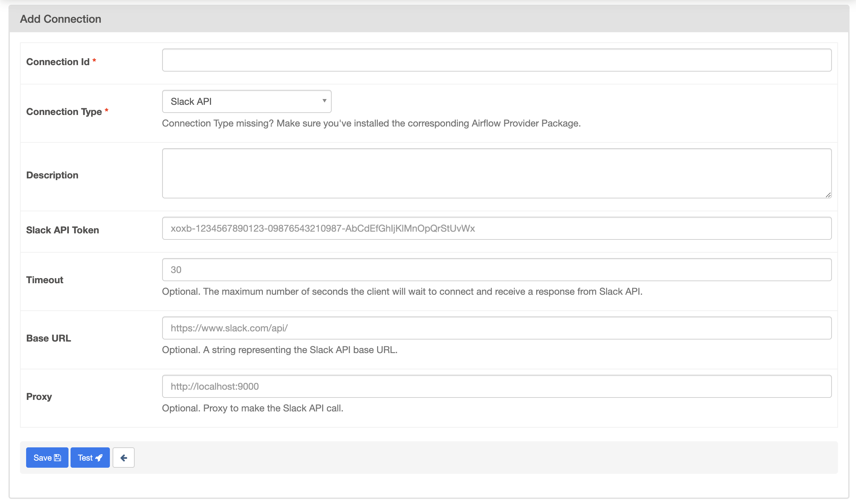Screen dimensions: 856x504
Task: Click the Connection Type label
Action: click(64, 112)
